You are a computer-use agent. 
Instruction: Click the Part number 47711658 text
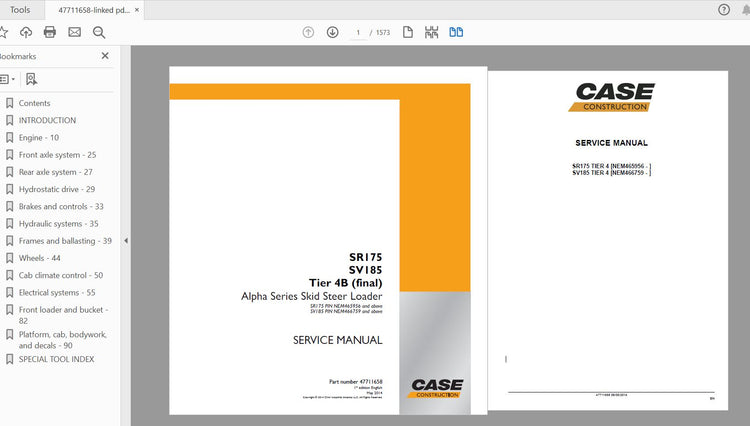(355, 382)
